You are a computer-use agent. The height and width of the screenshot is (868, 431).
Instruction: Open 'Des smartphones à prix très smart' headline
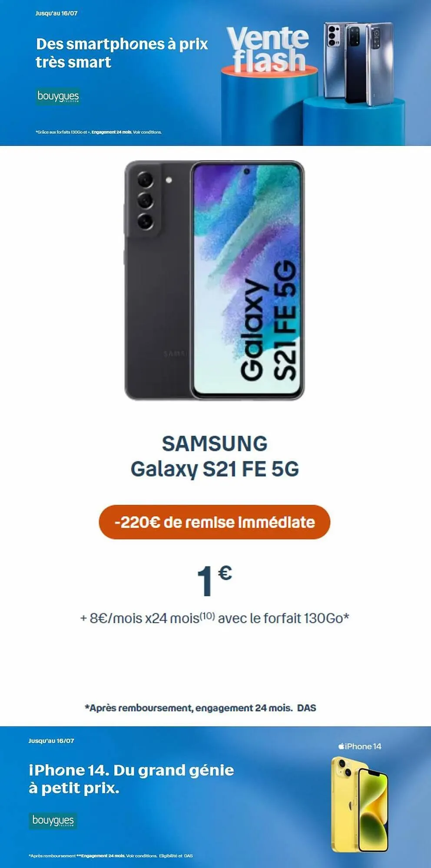[x=122, y=53]
